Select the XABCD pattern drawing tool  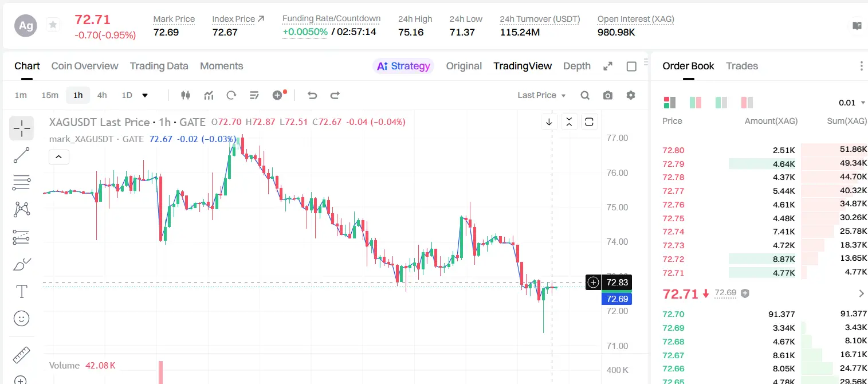point(21,209)
